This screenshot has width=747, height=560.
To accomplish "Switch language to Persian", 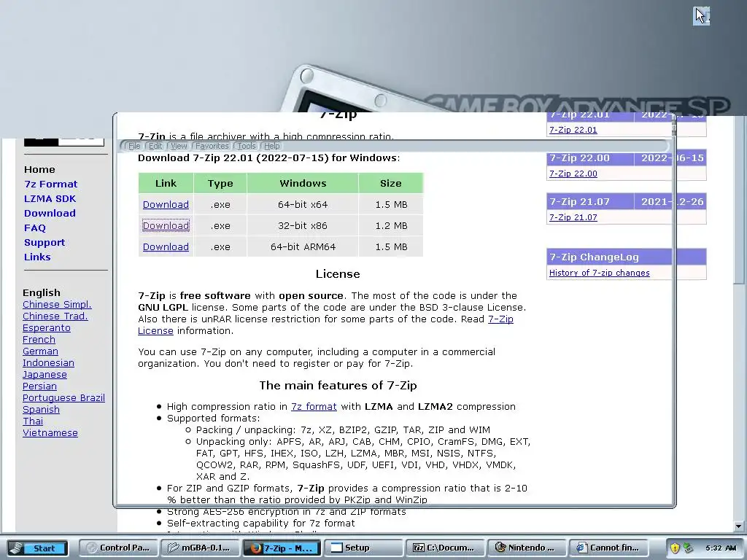I will (x=39, y=386).
